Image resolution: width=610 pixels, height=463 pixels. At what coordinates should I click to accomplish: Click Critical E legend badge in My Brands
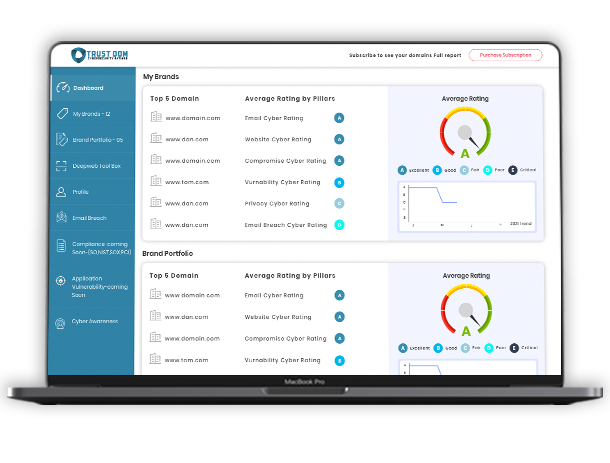(513, 170)
